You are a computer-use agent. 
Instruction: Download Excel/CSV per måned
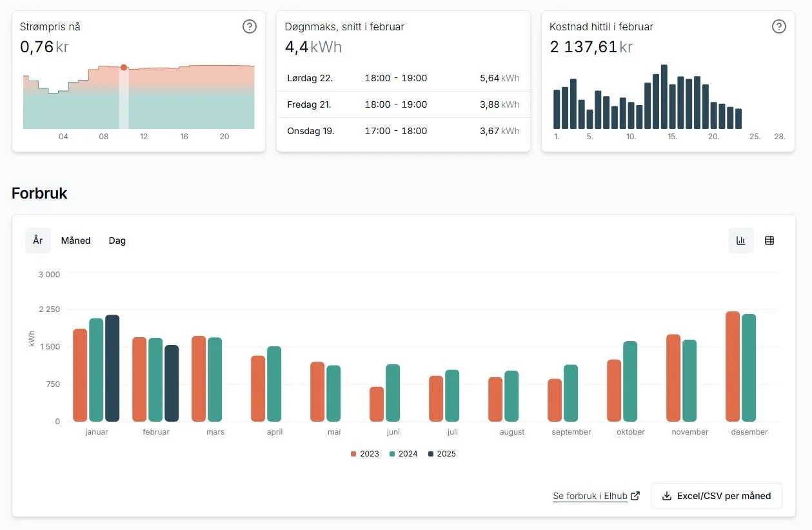pos(717,496)
